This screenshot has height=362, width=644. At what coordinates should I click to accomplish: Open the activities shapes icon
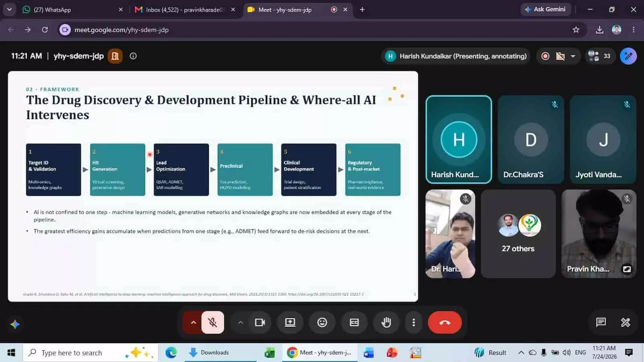point(625,322)
